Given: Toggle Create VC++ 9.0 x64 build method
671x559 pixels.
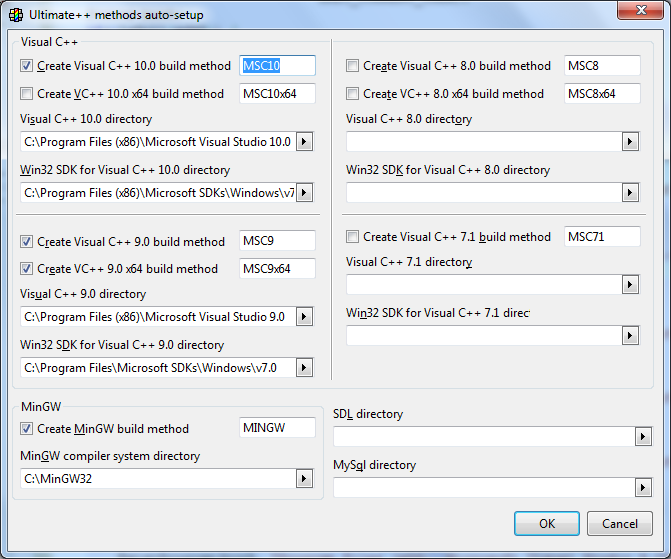Looking at the screenshot, I should coord(27,269).
